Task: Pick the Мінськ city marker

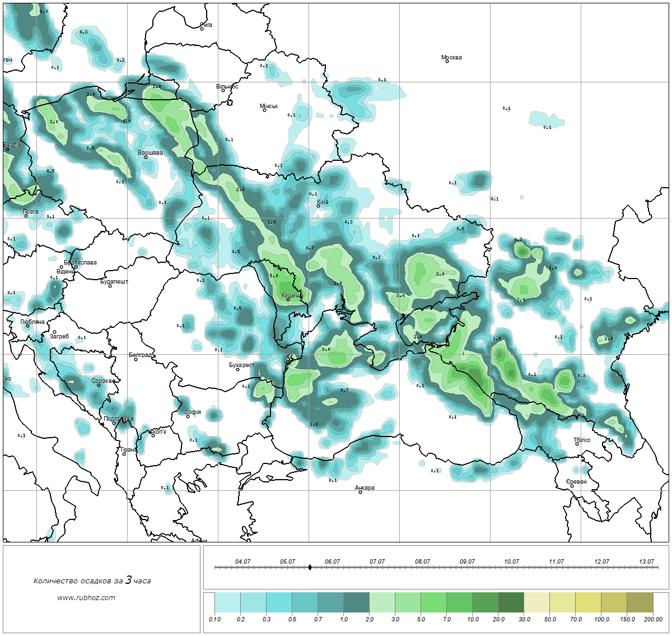Action: point(264,110)
